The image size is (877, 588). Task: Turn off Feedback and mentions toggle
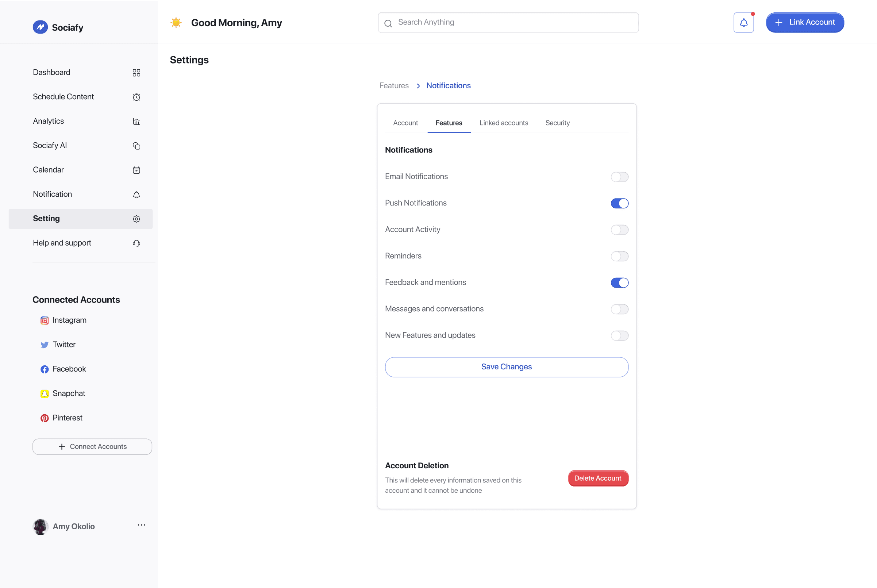click(619, 283)
